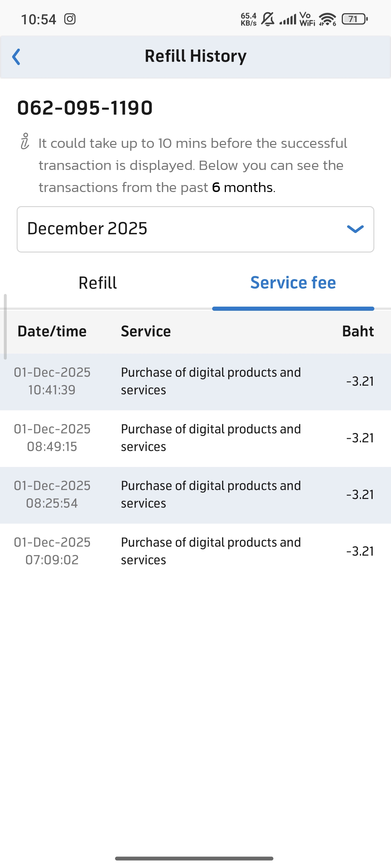The width and height of the screenshot is (391, 868).
Task: Tap the Instagram notification icon
Action: point(70,19)
